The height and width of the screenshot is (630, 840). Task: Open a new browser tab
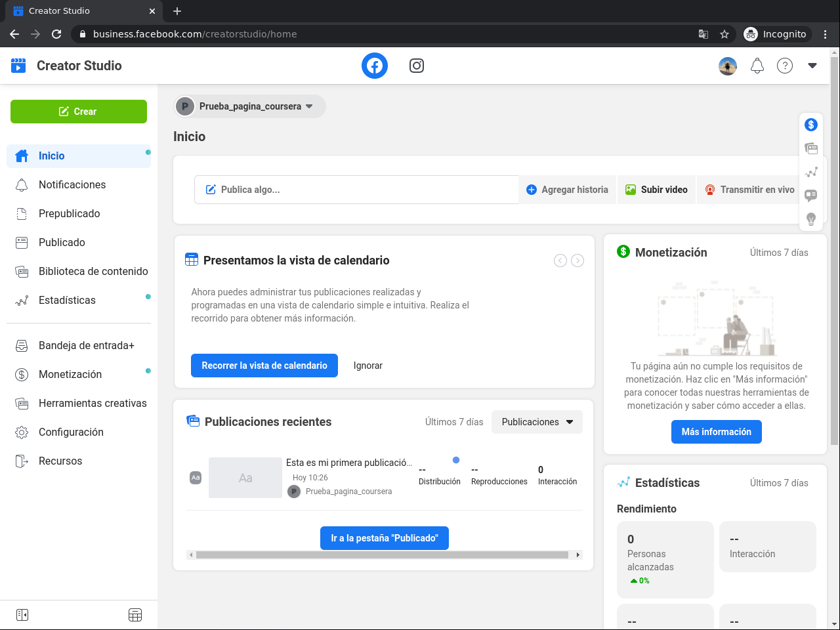pos(177,11)
